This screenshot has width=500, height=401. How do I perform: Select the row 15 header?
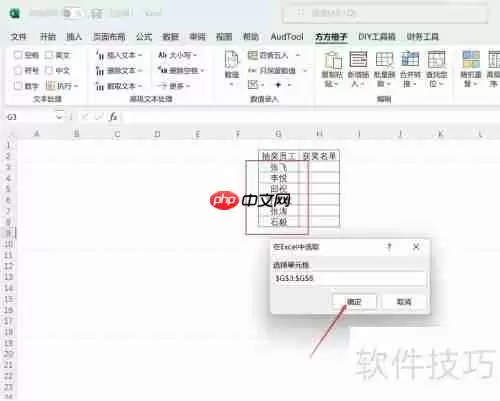(x=8, y=299)
